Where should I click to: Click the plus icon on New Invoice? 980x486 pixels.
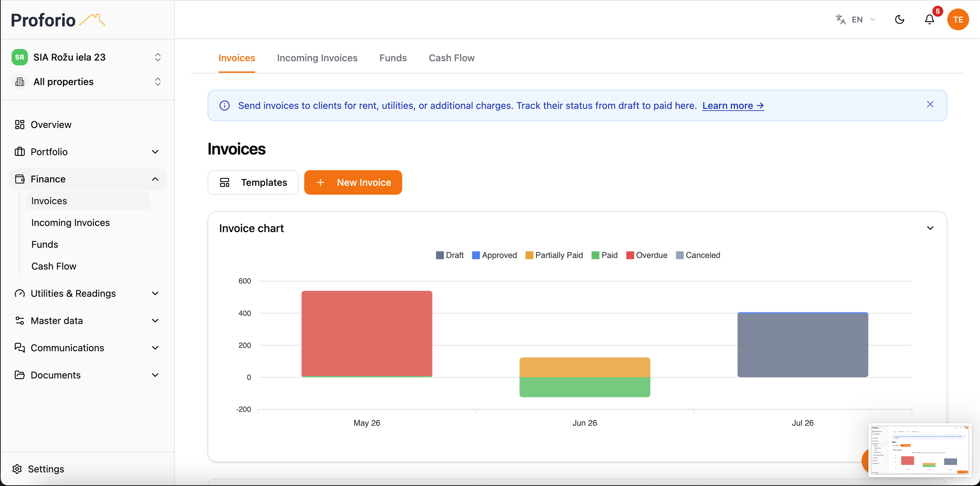coord(320,182)
